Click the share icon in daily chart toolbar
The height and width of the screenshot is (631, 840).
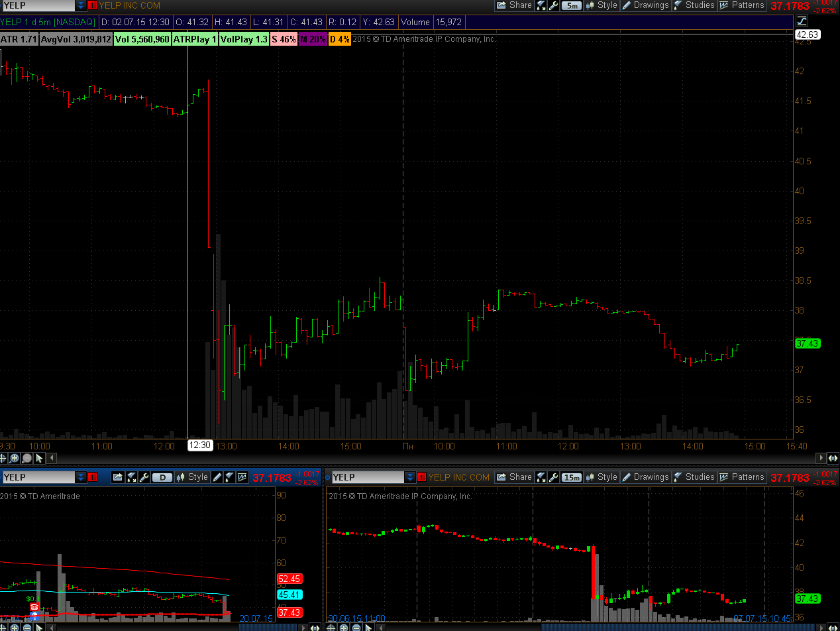click(118, 477)
